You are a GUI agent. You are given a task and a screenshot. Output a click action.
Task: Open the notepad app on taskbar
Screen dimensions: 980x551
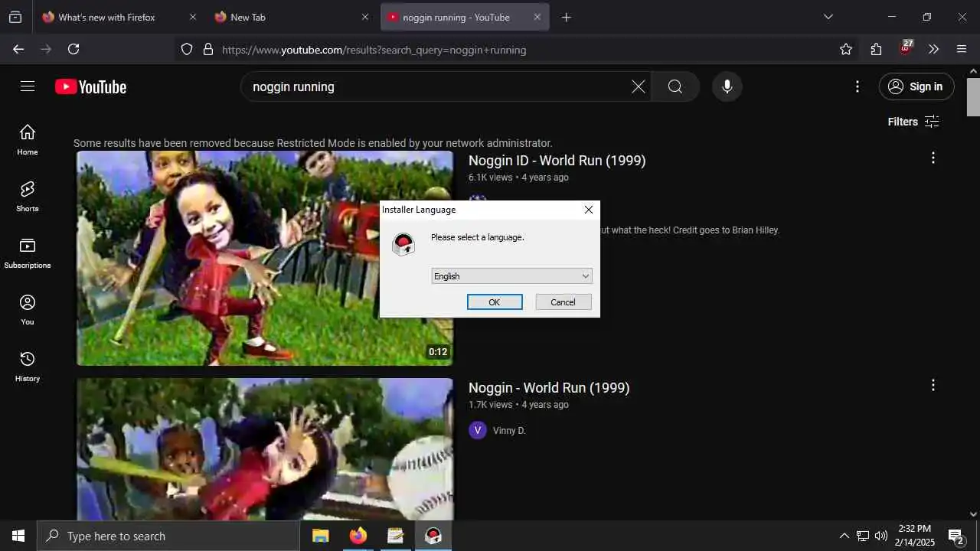(x=395, y=536)
